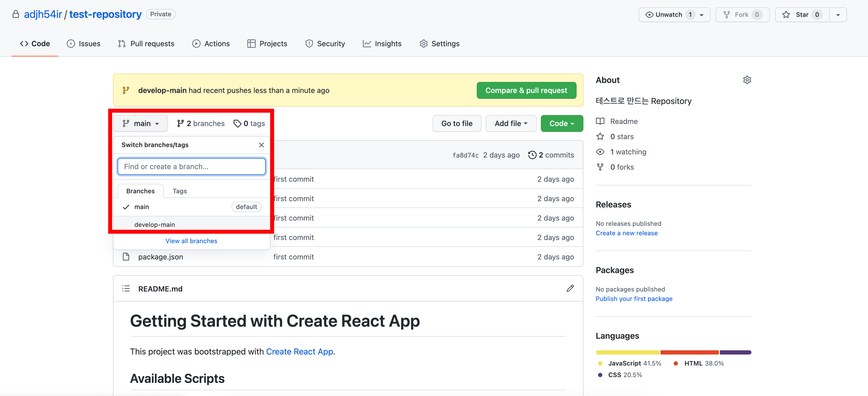Switch to the develop-main branch
The height and width of the screenshot is (396, 868).
(x=191, y=225)
